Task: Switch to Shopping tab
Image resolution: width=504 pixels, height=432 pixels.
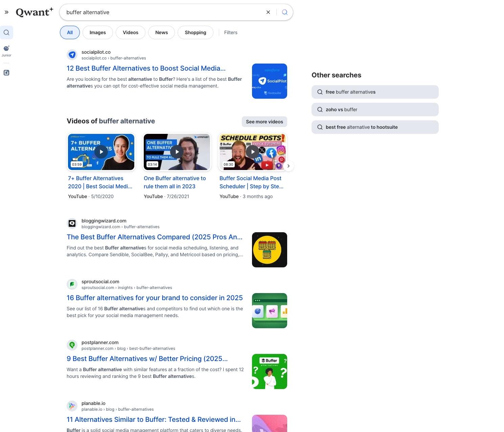Action: tap(195, 32)
